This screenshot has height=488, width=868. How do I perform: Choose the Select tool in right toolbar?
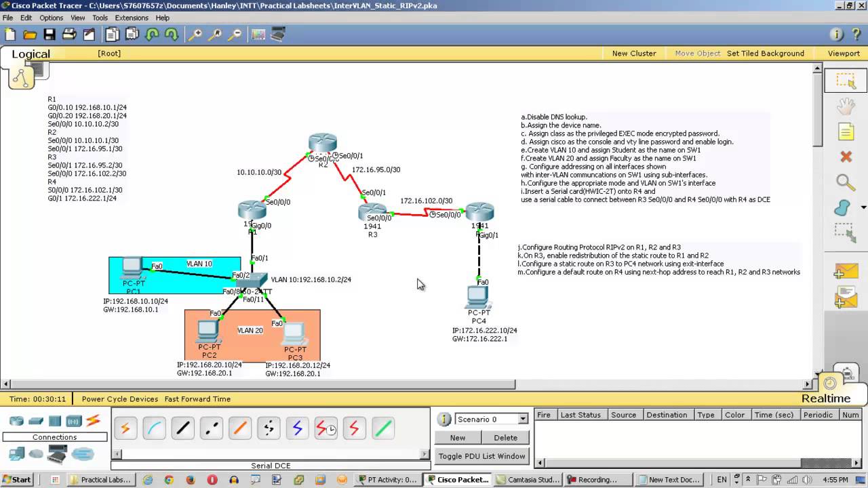pos(846,81)
